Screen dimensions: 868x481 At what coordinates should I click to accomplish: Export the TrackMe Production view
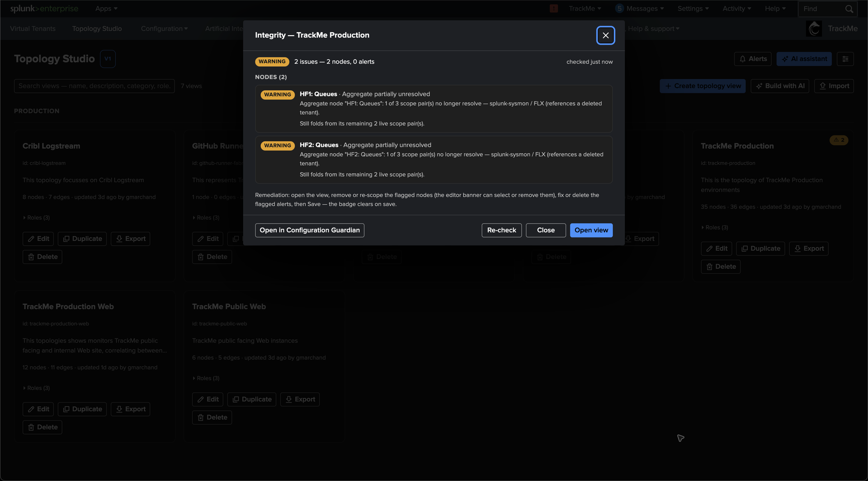click(809, 248)
